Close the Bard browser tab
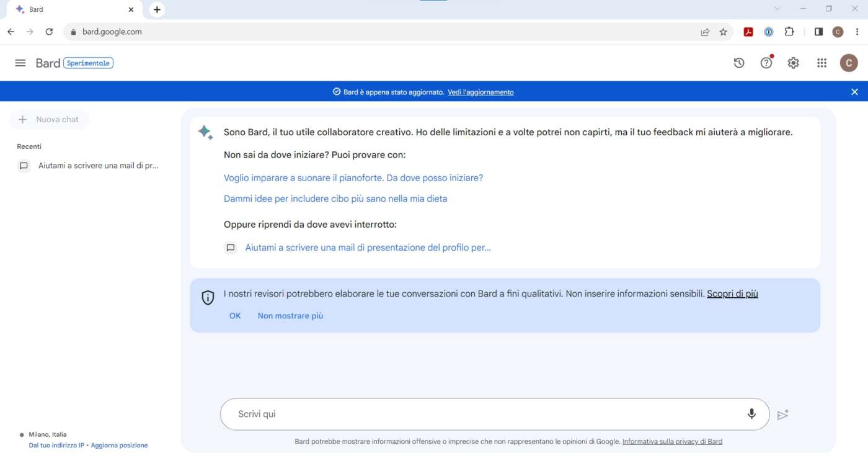The height and width of the screenshot is (466, 868). 131,10
